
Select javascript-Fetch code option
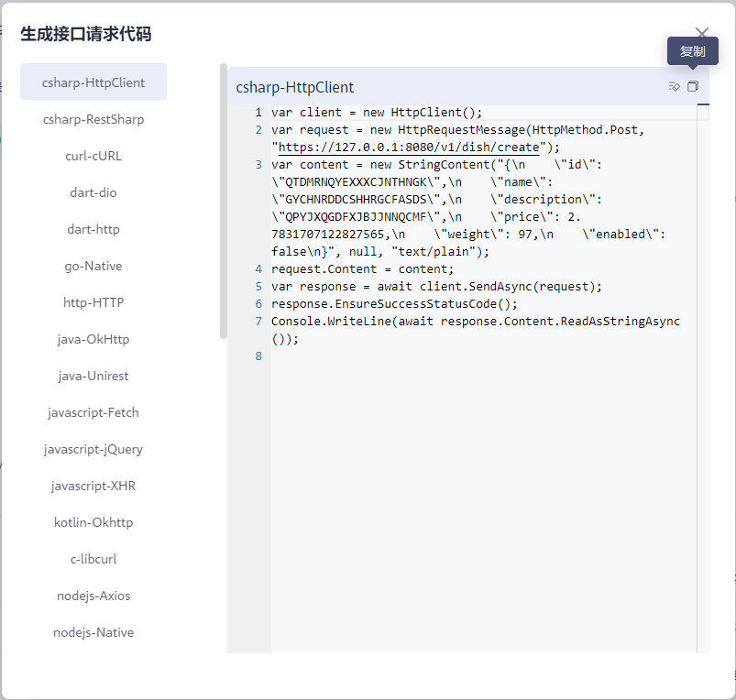click(93, 412)
